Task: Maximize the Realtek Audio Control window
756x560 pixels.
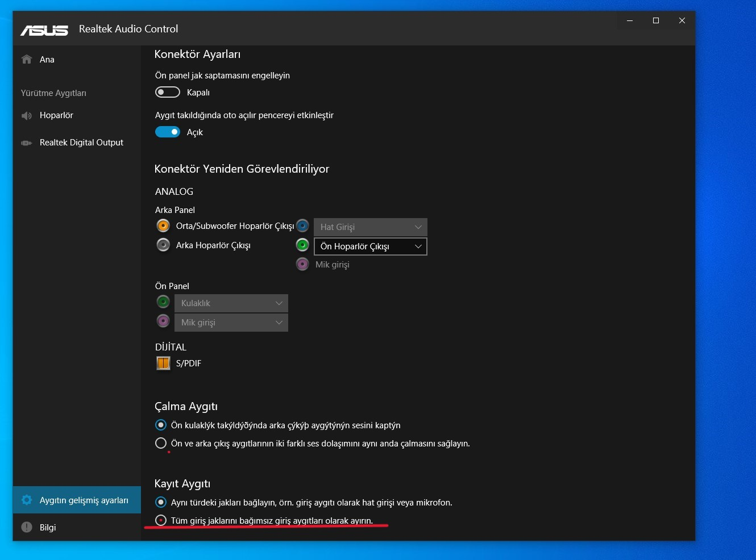Action: [x=656, y=20]
